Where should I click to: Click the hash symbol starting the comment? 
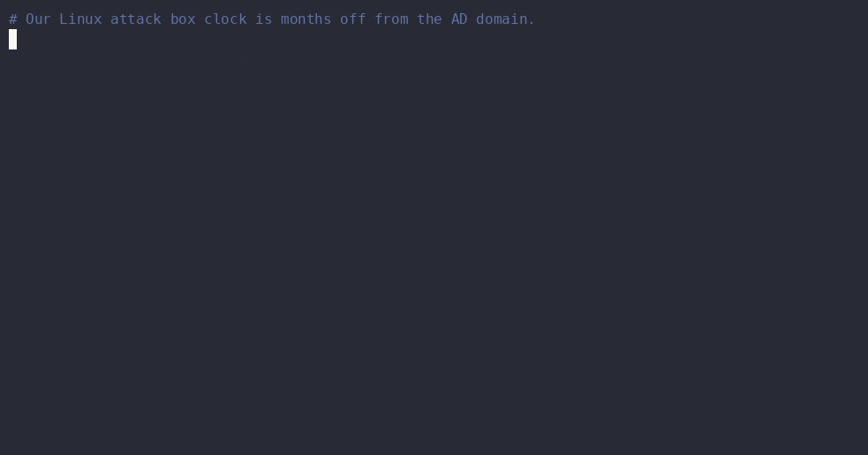coord(12,19)
